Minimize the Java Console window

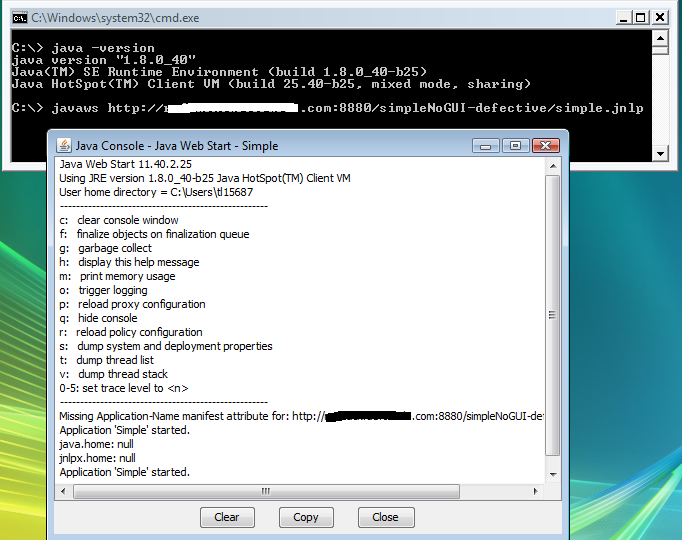(491, 145)
